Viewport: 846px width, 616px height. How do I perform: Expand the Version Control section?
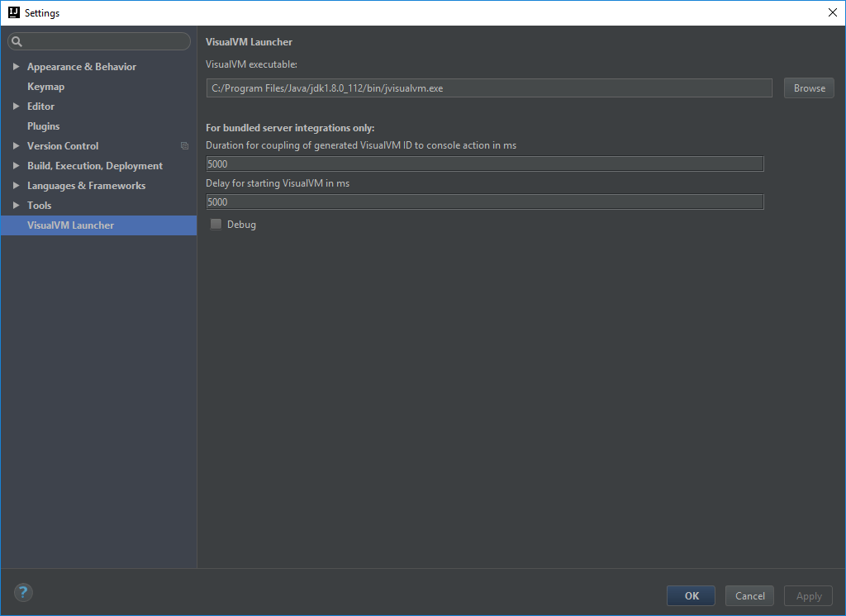15,145
